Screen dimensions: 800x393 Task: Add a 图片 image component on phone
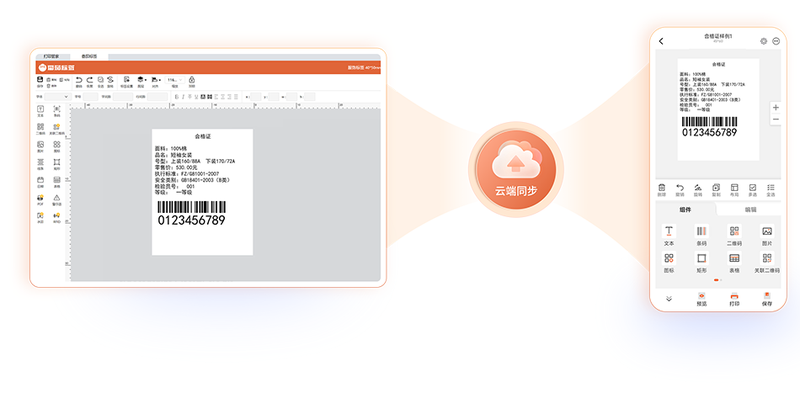767,235
